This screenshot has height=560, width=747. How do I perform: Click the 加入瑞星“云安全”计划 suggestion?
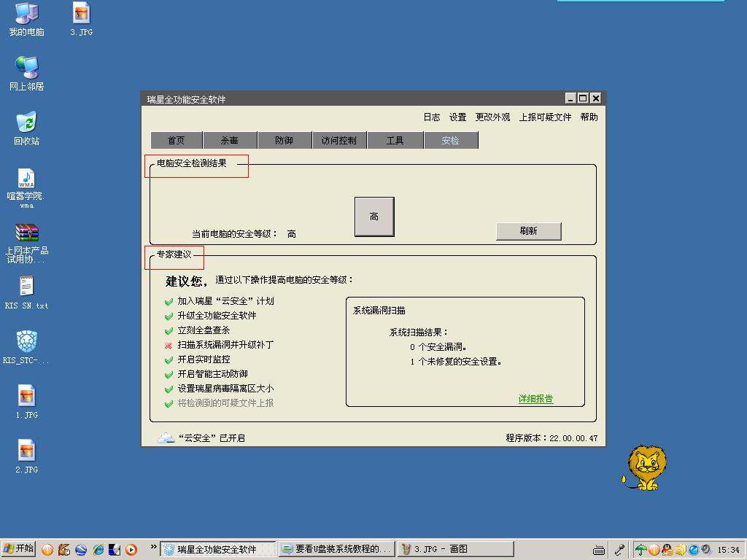tap(225, 301)
